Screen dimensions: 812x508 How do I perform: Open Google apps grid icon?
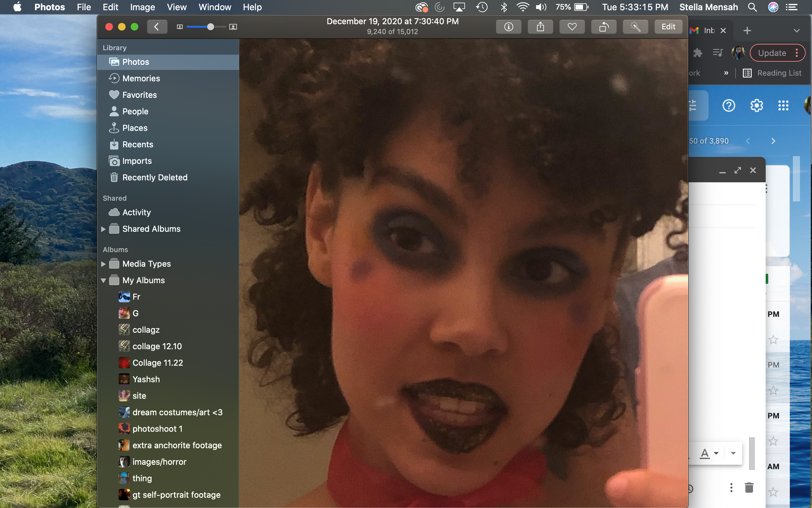coord(783,106)
